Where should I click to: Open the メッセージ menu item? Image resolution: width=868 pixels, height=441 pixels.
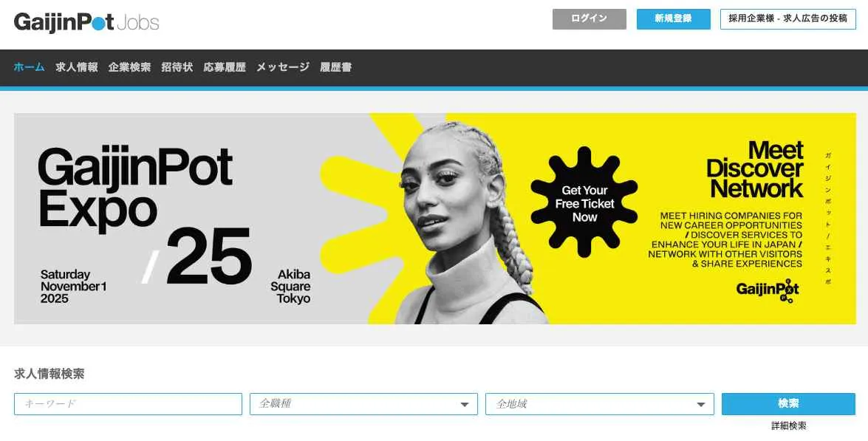coord(283,67)
